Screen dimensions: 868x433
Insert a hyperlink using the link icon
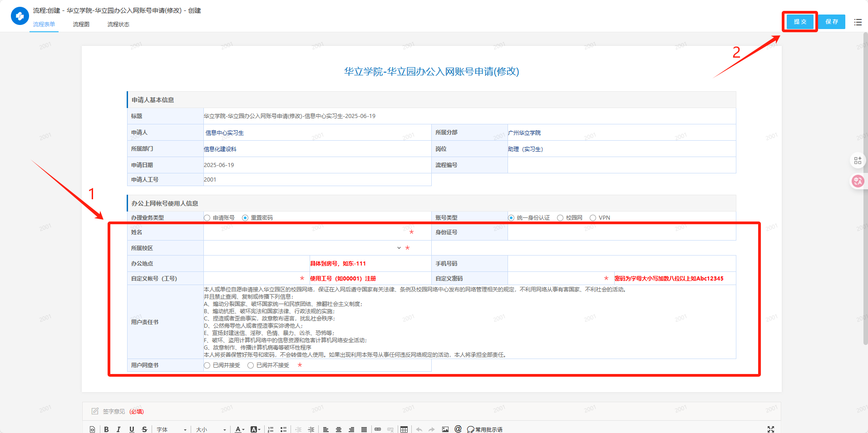pos(378,429)
